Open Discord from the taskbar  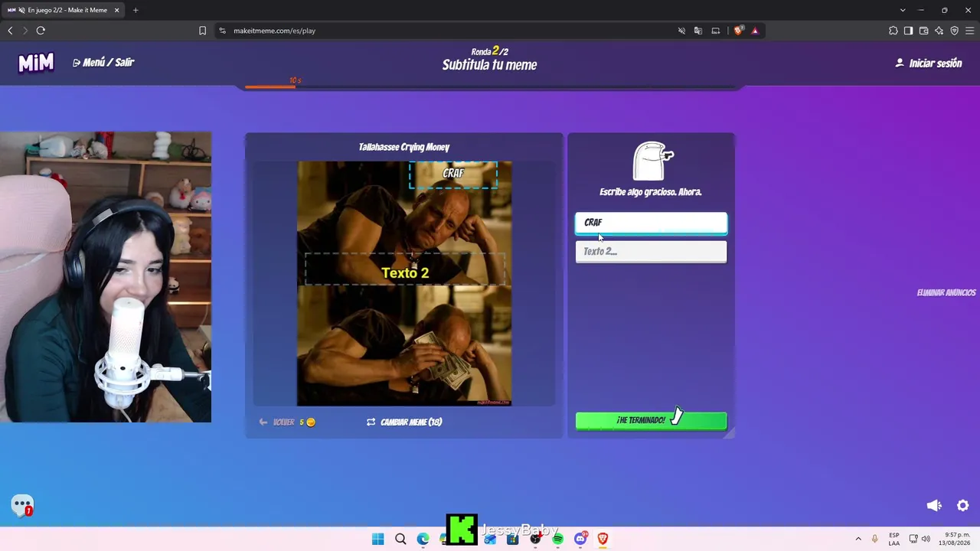[x=580, y=539]
